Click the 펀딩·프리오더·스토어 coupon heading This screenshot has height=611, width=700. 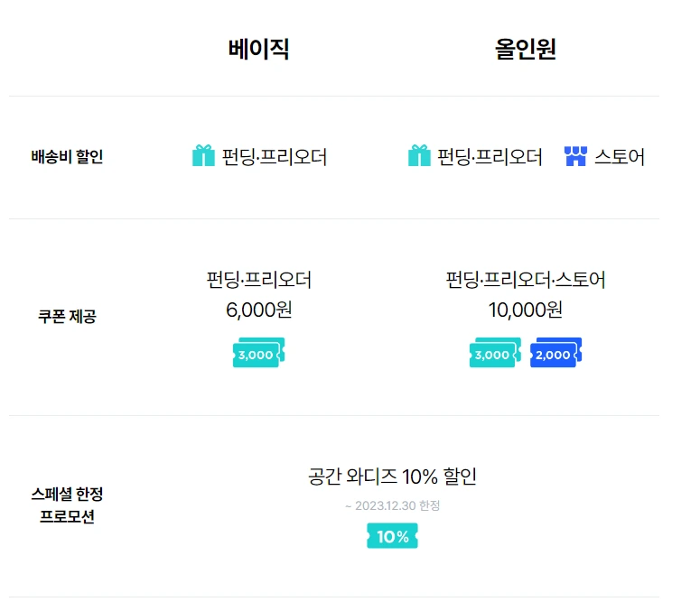[x=525, y=280]
